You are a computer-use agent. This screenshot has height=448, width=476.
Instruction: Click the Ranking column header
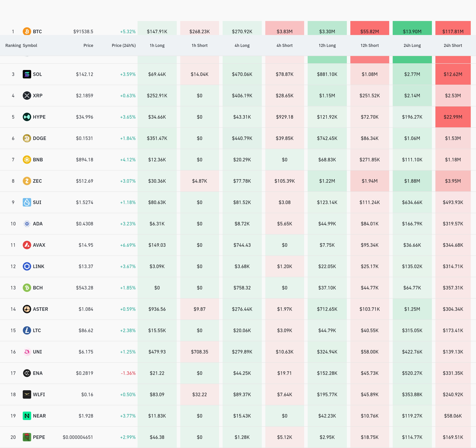13,45
